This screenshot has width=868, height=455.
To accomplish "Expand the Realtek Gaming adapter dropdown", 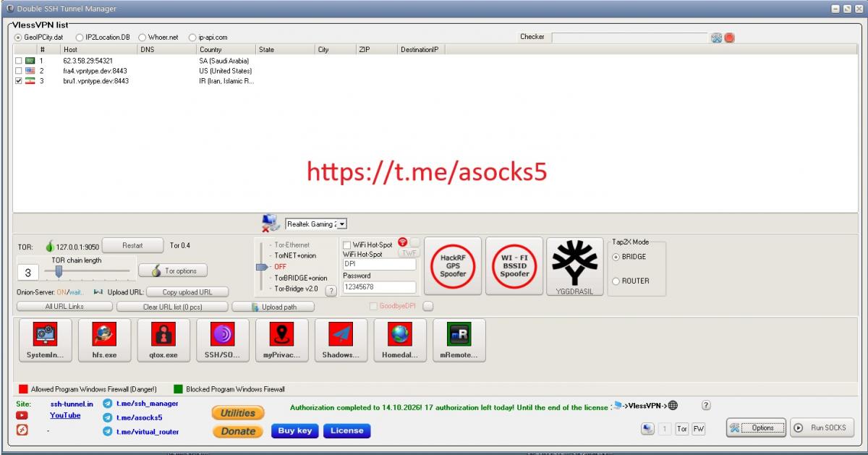I will 342,224.
